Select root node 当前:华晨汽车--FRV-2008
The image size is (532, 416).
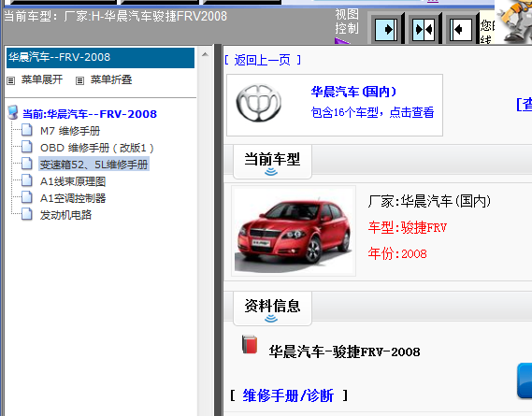[90, 114]
